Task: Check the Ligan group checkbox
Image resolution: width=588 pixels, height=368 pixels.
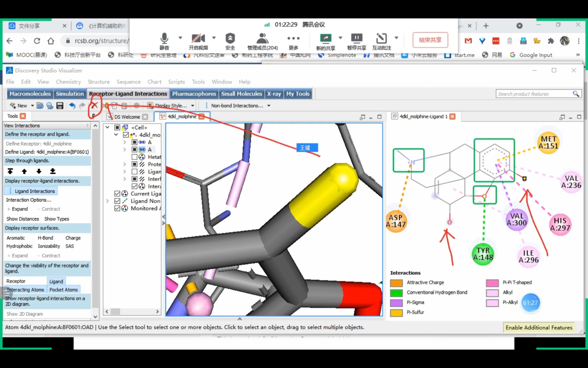Action: click(134, 171)
